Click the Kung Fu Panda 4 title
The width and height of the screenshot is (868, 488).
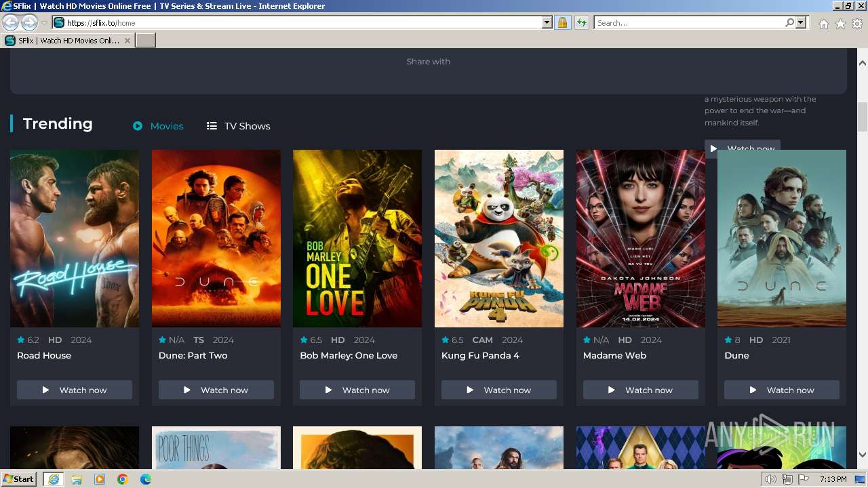click(x=480, y=355)
